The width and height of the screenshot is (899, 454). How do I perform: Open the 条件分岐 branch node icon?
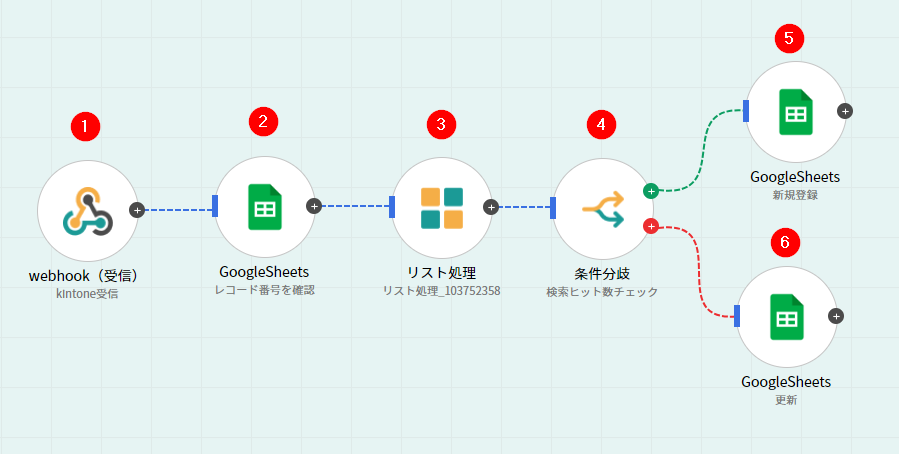tap(602, 209)
